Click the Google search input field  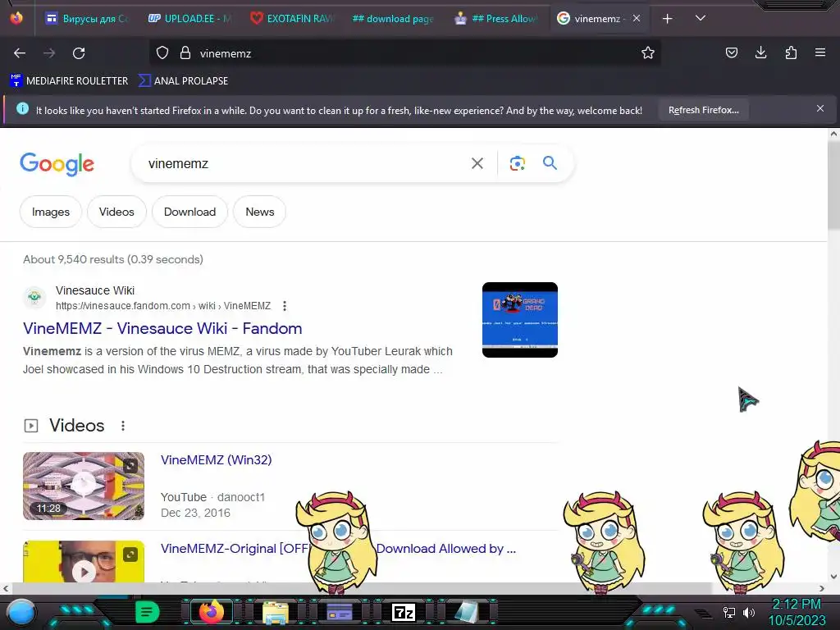click(x=305, y=163)
